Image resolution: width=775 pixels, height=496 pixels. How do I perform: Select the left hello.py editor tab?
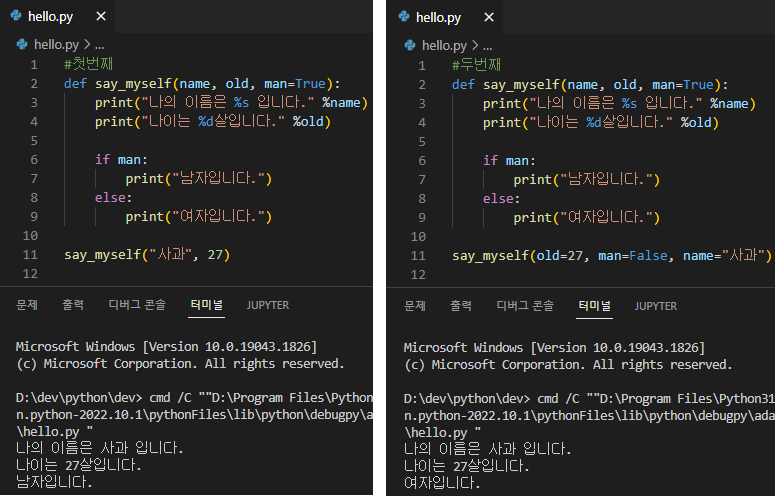[x=57, y=16]
